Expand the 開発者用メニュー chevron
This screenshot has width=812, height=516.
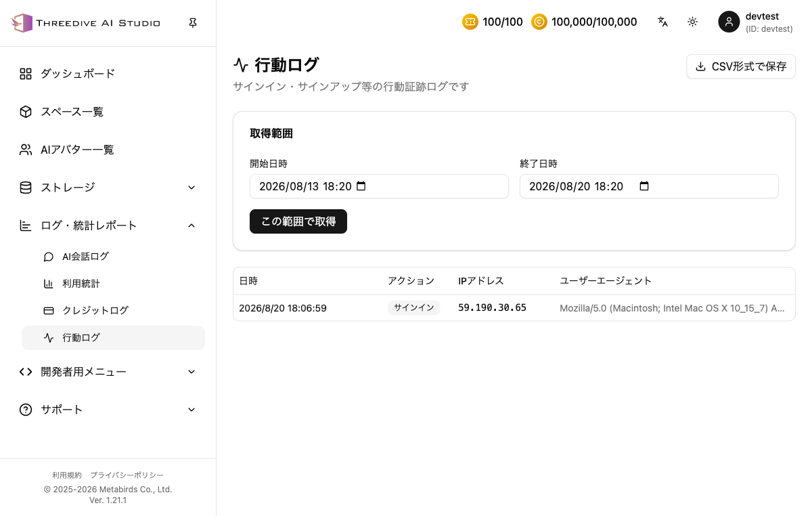click(x=191, y=372)
